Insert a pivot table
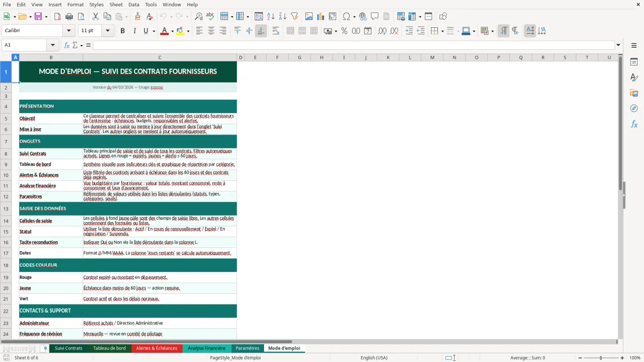644x362 pixels. pos(333,17)
